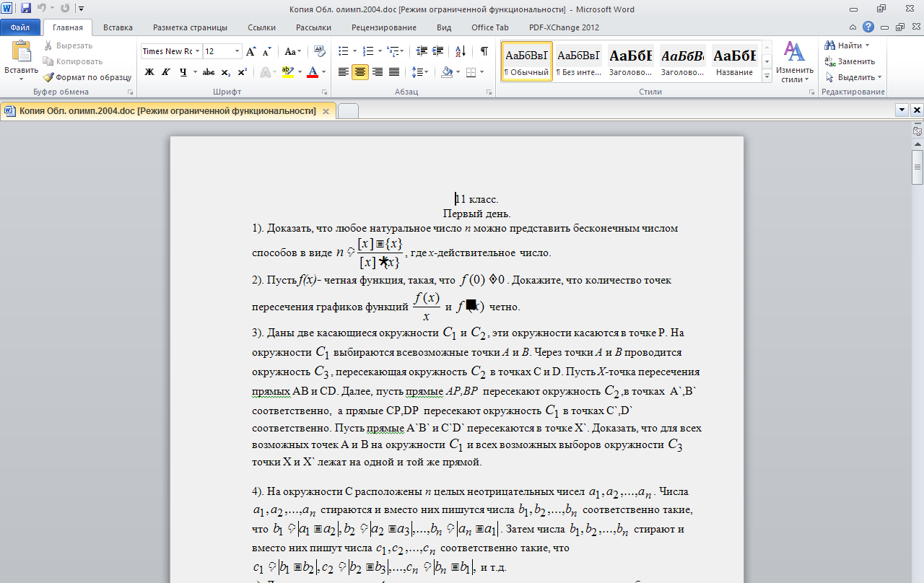
Task: Open font size dropdown
Action: click(x=237, y=51)
